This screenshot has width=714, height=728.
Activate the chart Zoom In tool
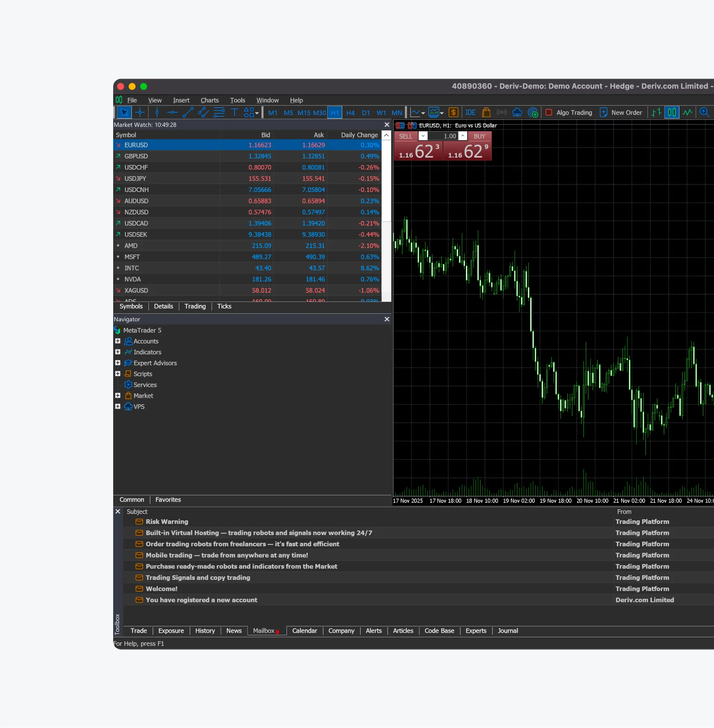coord(704,112)
